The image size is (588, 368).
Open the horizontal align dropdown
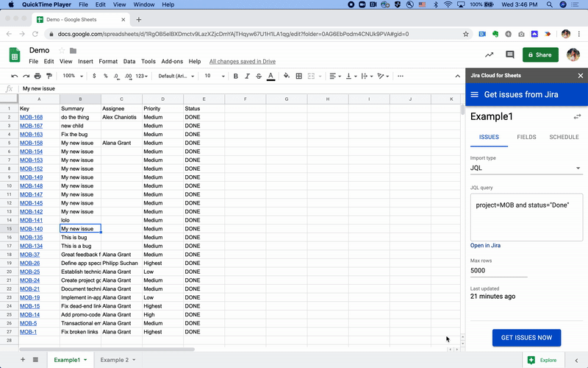[335, 77]
